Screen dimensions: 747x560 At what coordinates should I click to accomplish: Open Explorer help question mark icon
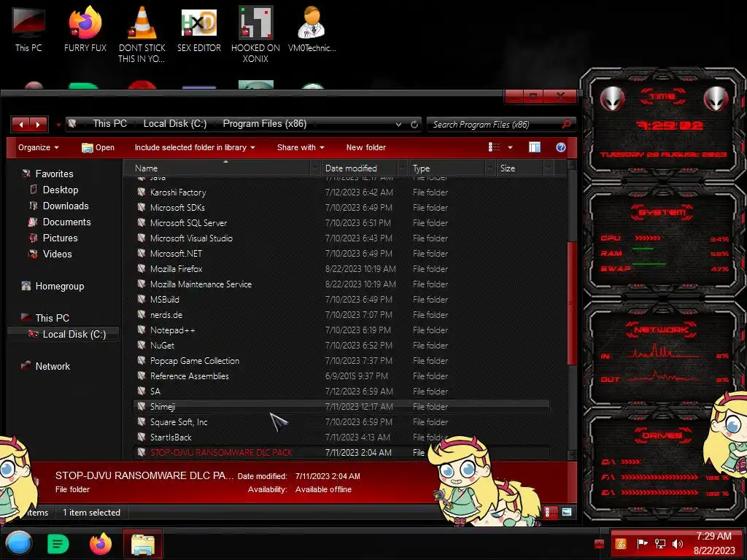pos(561,147)
